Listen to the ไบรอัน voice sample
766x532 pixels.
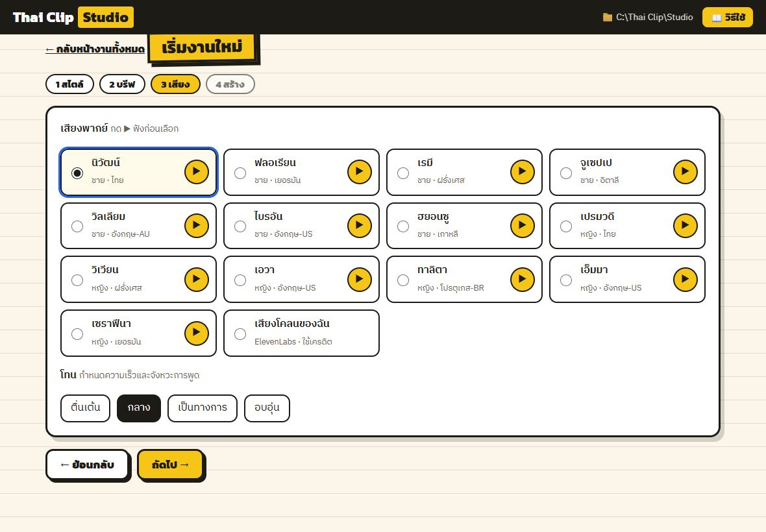[360, 226]
